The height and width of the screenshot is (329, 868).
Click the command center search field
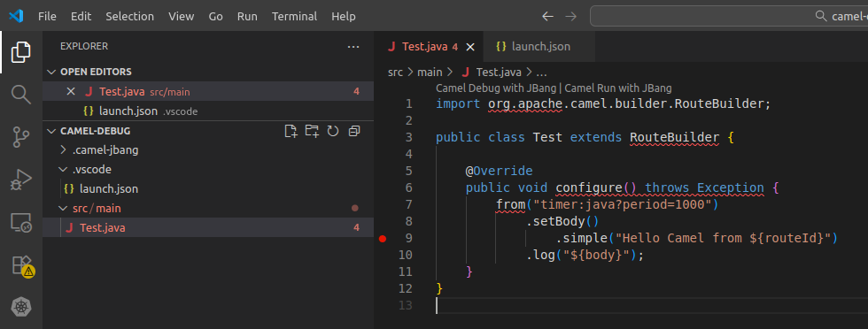[729, 16]
